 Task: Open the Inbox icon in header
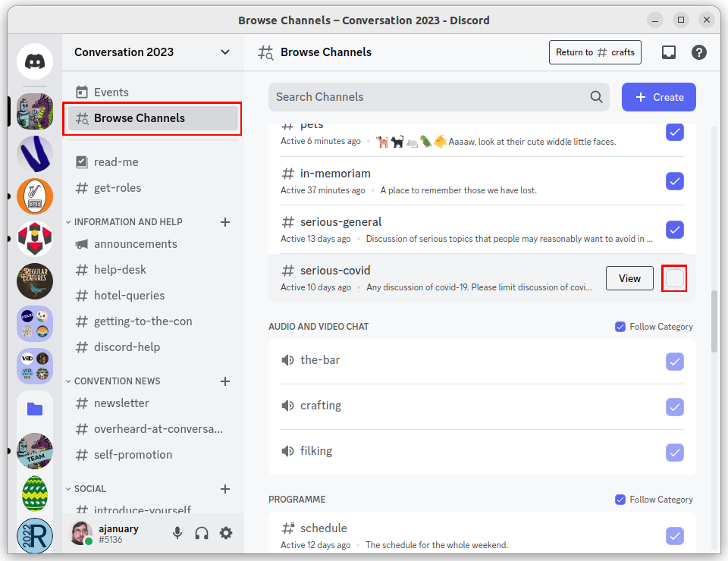click(668, 52)
